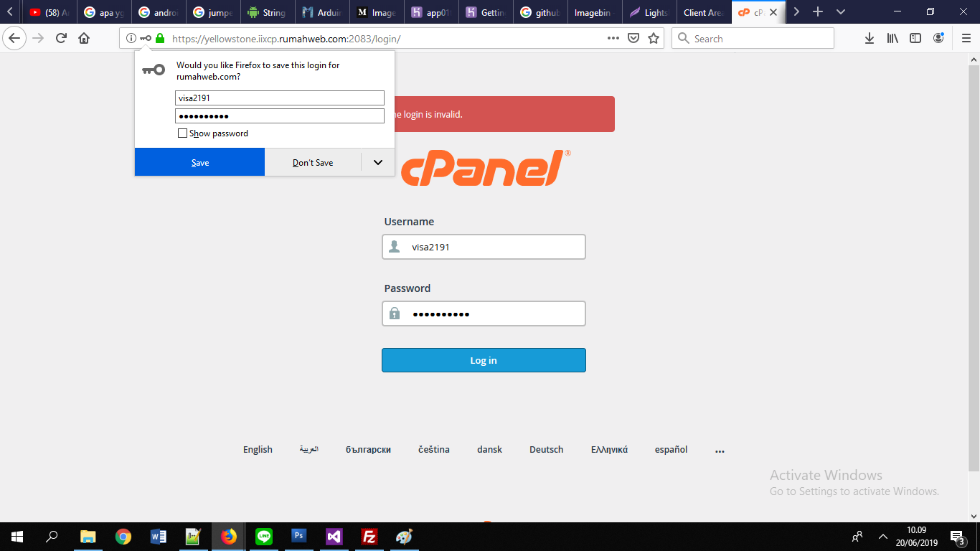The width and height of the screenshot is (980, 551).
Task: Choose Don't Save for this login
Action: click(313, 162)
